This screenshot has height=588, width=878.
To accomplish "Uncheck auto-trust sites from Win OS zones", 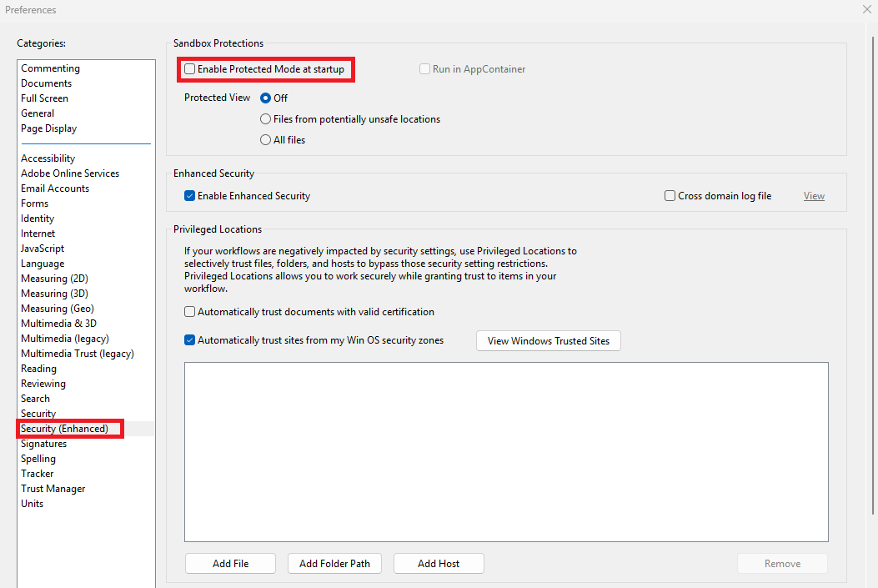I will [190, 340].
